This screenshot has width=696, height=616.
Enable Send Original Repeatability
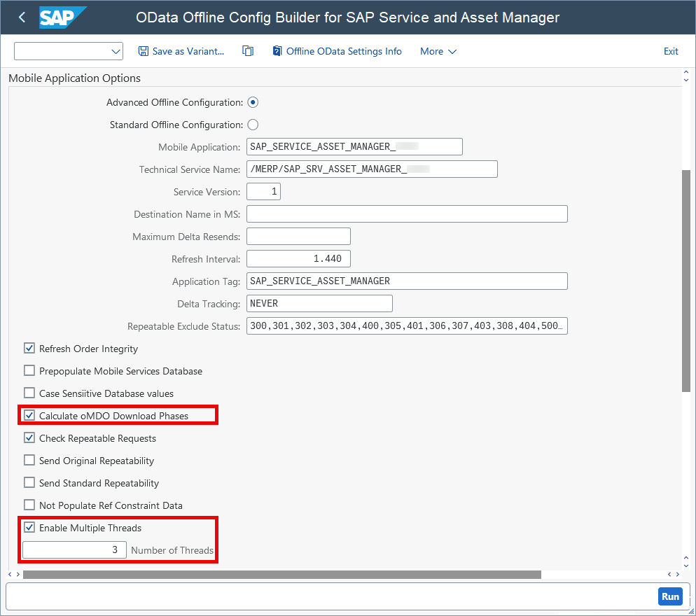pos(29,460)
